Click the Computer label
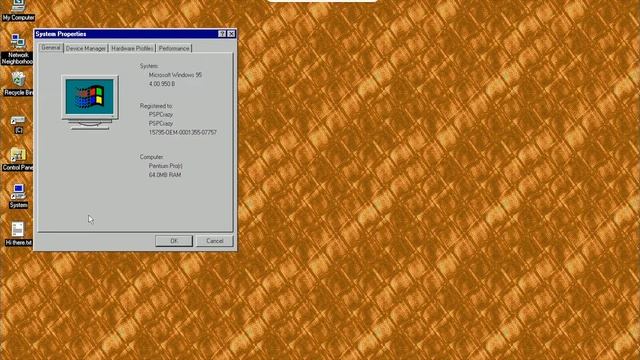 (151, 157)
